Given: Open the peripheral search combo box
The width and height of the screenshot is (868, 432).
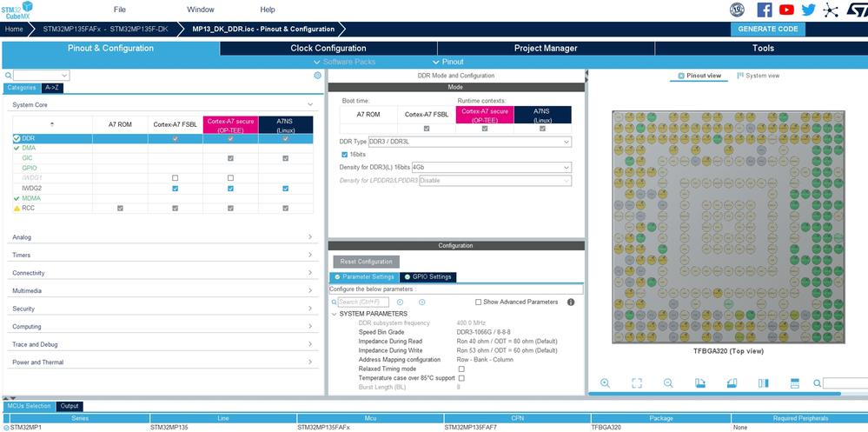Looking at the screenshot, I should coord(42,76).
